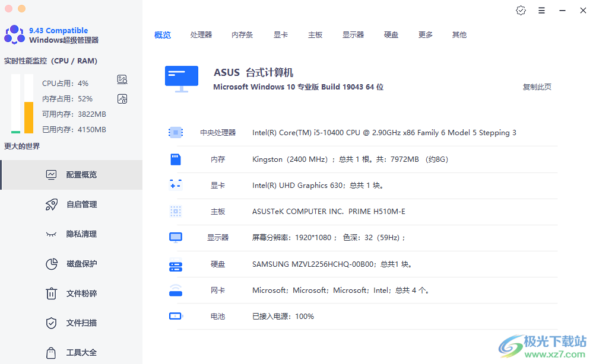Open the verified badge icon in the title bar

(521, 11)
